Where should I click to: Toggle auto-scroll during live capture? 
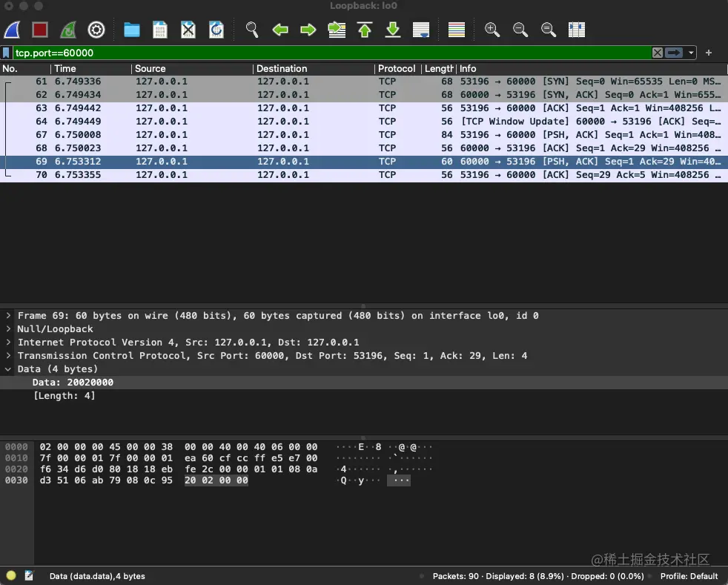421,30
